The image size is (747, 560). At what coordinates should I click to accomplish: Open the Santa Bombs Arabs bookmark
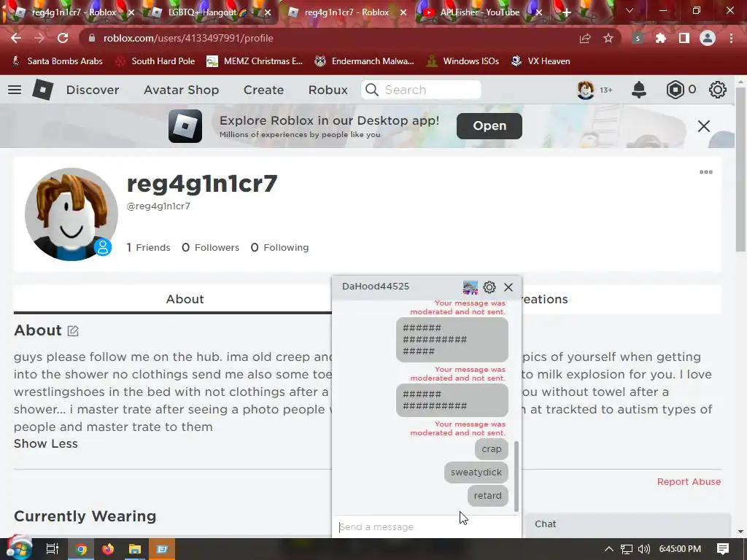(x=57, y=61)
